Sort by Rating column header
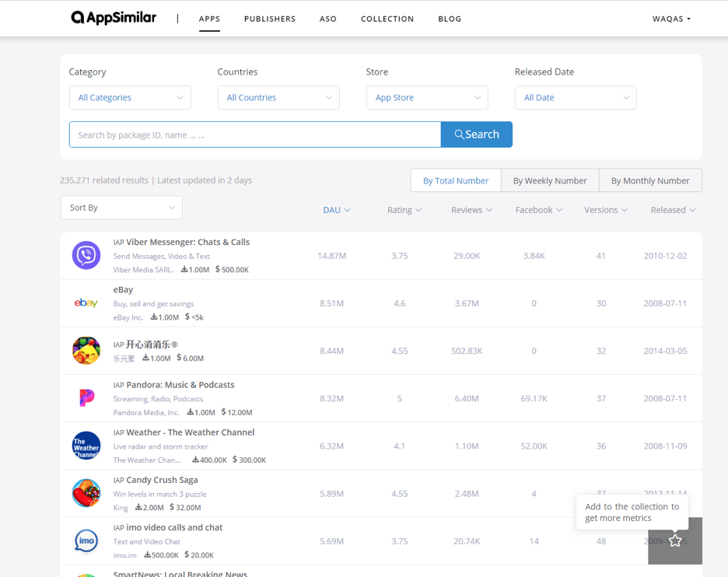The height and width of the screenshot is (577, 728). [x=404, y=210]
